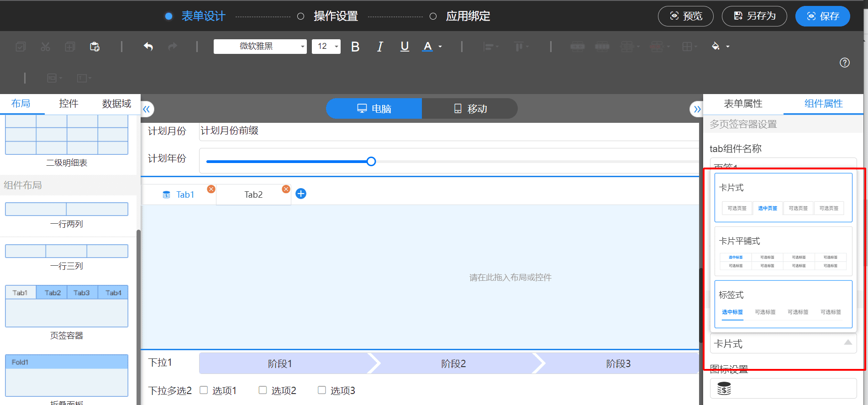Check the 选项1 checkbox
Viewport: 868px width, 405px height.
(x=204, y=390)
